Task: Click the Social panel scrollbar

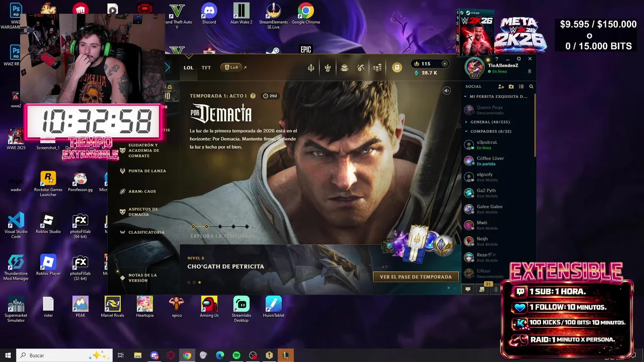Action: (535, 126)
